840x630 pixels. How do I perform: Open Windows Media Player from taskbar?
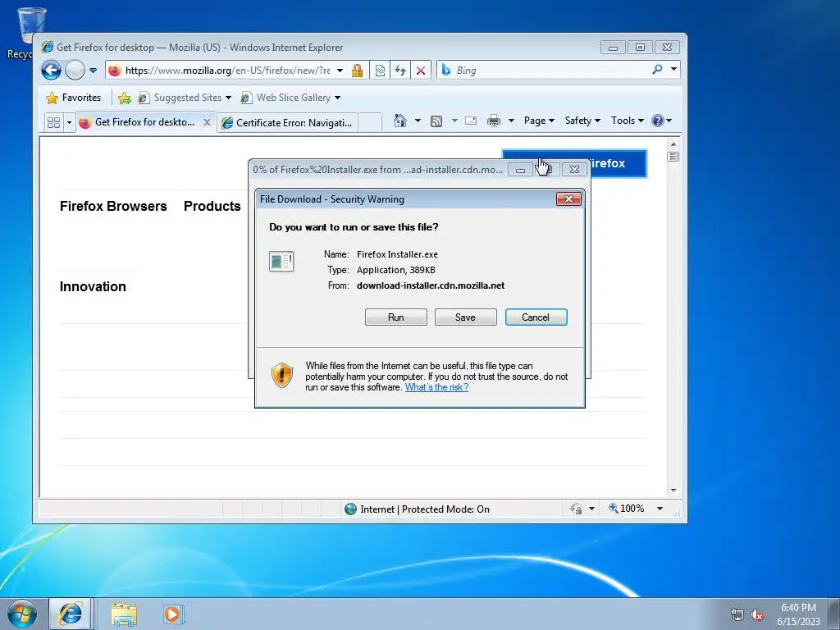pos(172,614)
